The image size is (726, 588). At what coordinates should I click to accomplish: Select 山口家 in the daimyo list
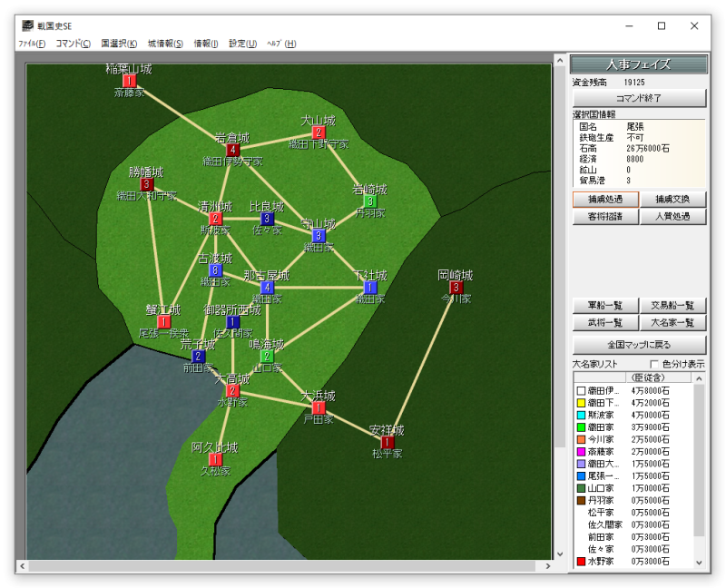633,488
